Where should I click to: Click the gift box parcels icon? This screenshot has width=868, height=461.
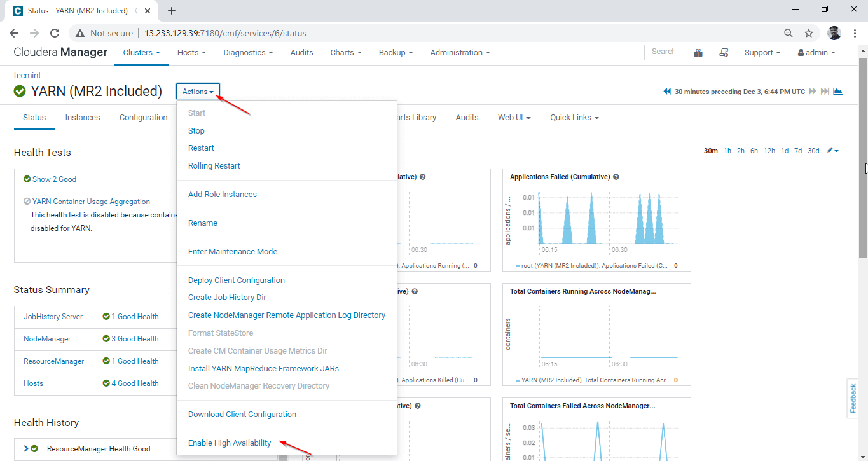coord(698,53)
